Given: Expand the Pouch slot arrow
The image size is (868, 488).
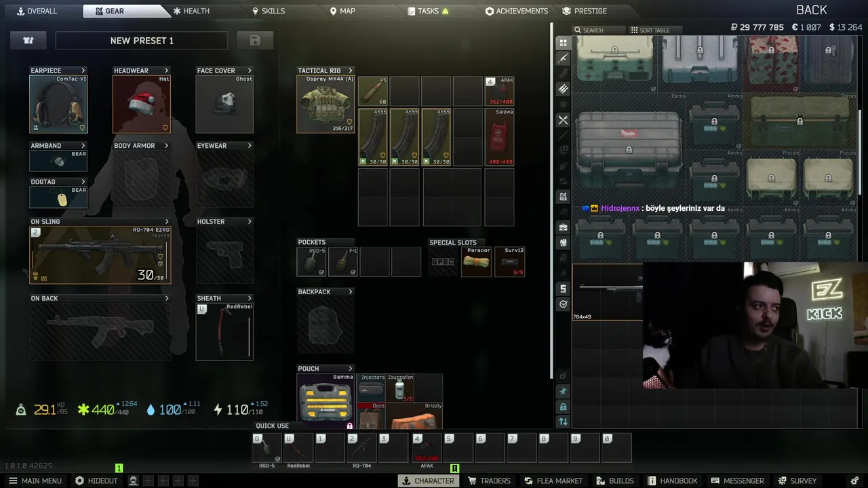Looking at the screenshot, I should (351, 369).
